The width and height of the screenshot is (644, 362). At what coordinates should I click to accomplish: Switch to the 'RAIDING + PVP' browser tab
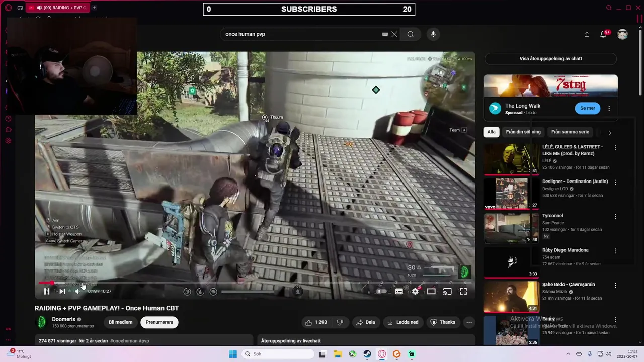tap(57, 8)
